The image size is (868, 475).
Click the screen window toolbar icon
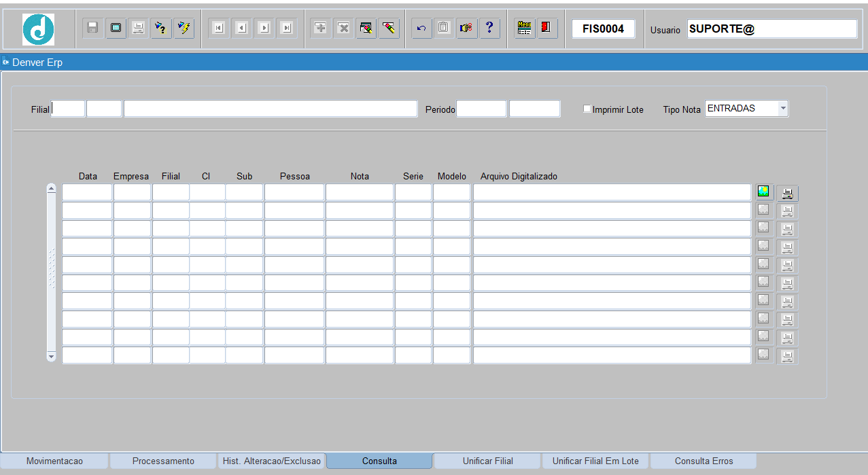tap(116, 28)
